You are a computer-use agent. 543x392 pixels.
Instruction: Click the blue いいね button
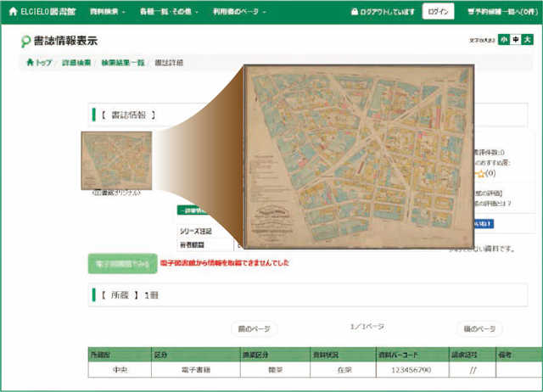tap(484, 224)
